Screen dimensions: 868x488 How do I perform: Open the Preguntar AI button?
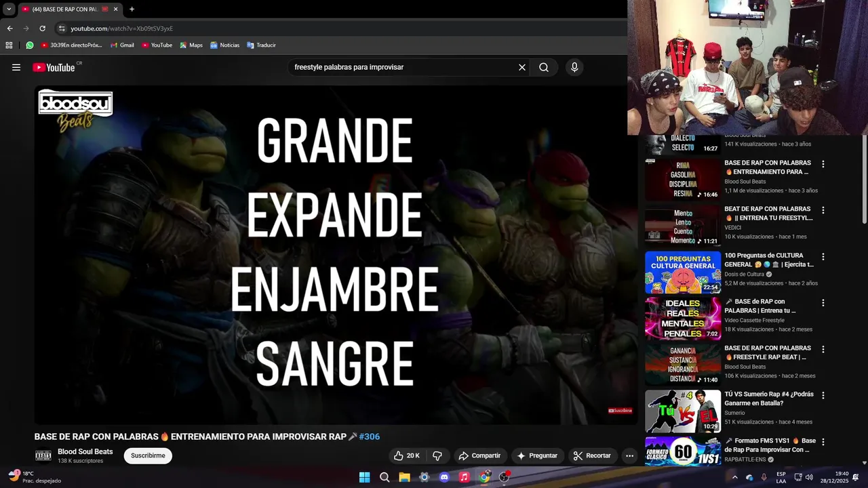point(537,455)
